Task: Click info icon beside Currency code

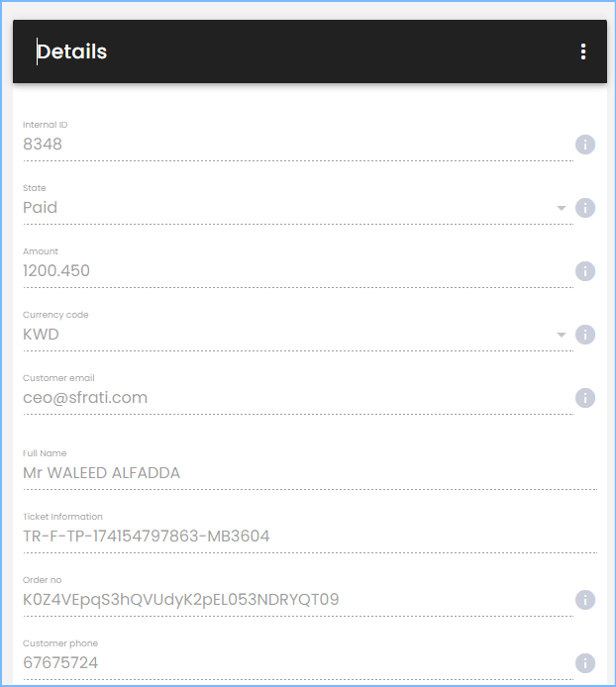Action: 585,335
